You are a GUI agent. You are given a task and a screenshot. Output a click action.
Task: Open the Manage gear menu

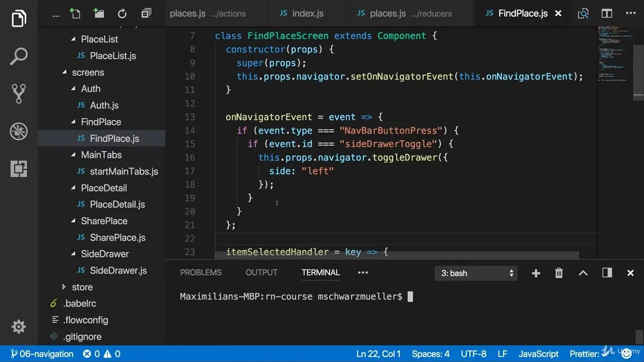[19, 327]
